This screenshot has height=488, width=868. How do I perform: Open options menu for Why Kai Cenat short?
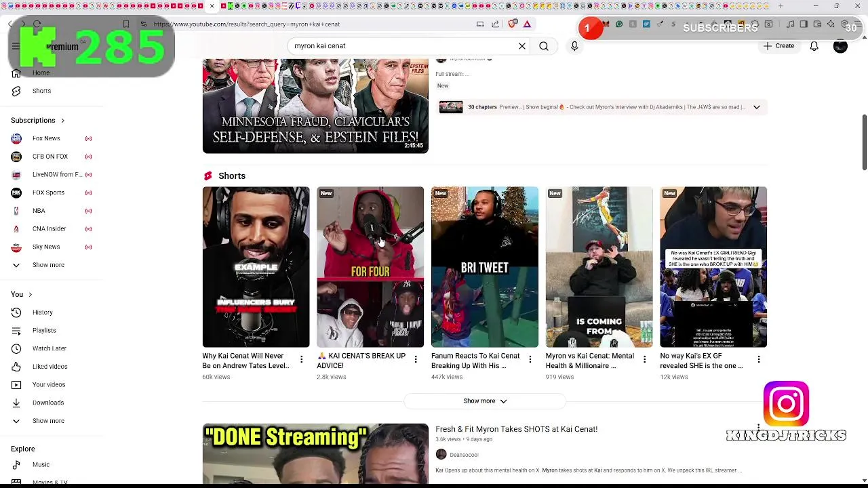pos(301,359)
